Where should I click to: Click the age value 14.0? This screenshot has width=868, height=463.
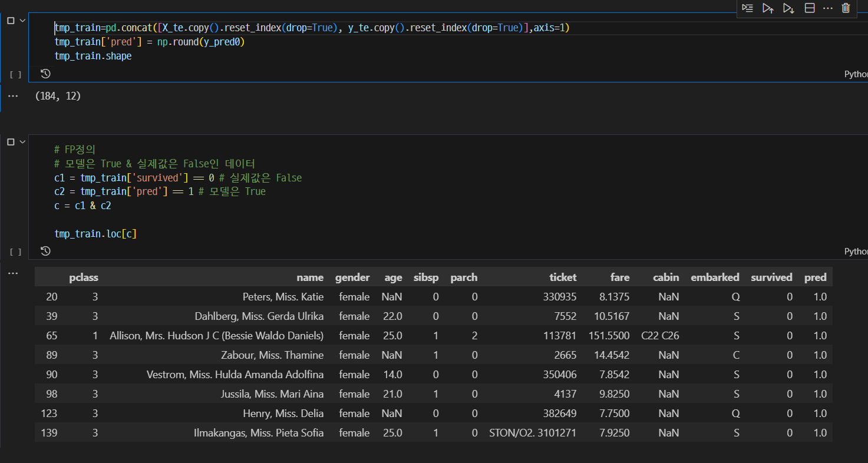(x=393, y=375)
